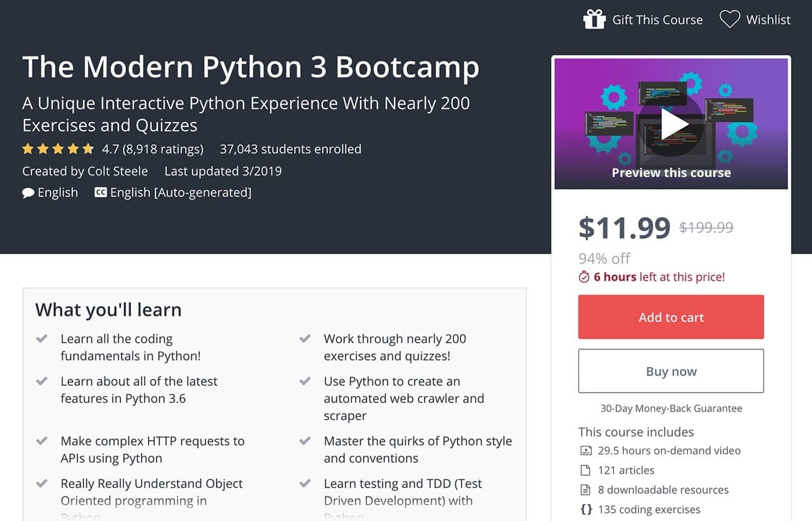Click 'Last updated 3/2019' text
Screen dimensions: 812x521
(x=223, y=171)
